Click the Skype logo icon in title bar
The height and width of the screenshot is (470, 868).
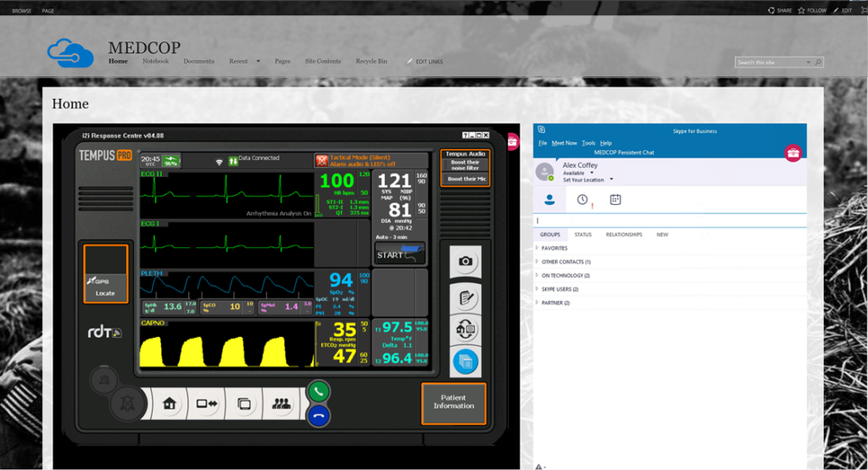coord(542,130)
